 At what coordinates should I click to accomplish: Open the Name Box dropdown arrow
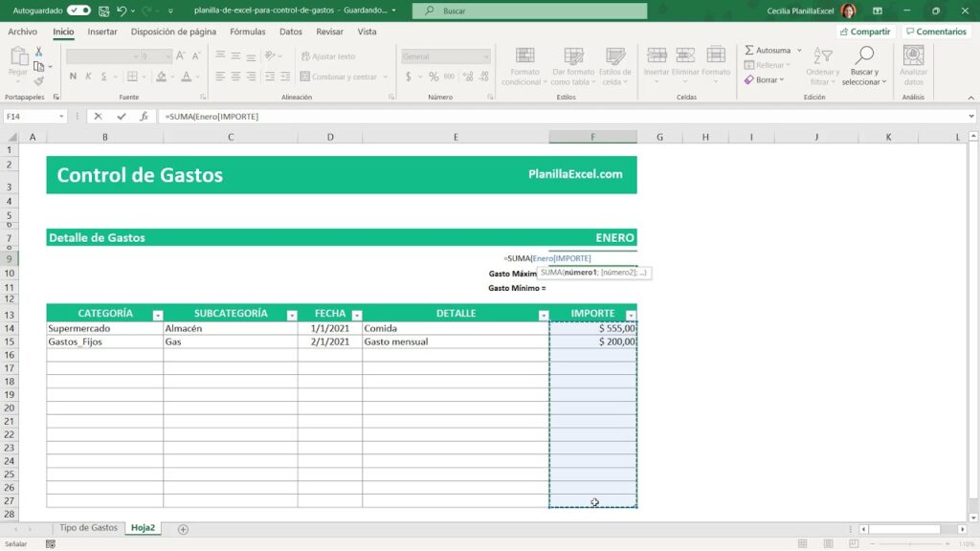[62, 117]
